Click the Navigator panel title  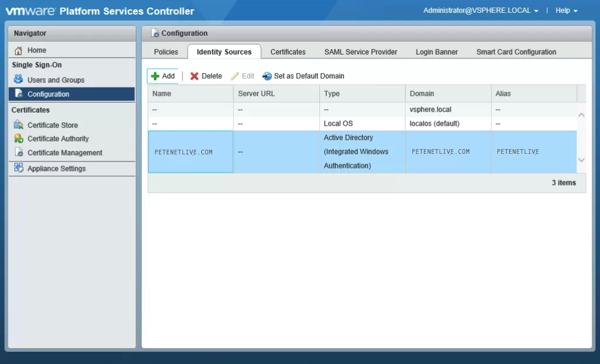coord(30,33)
